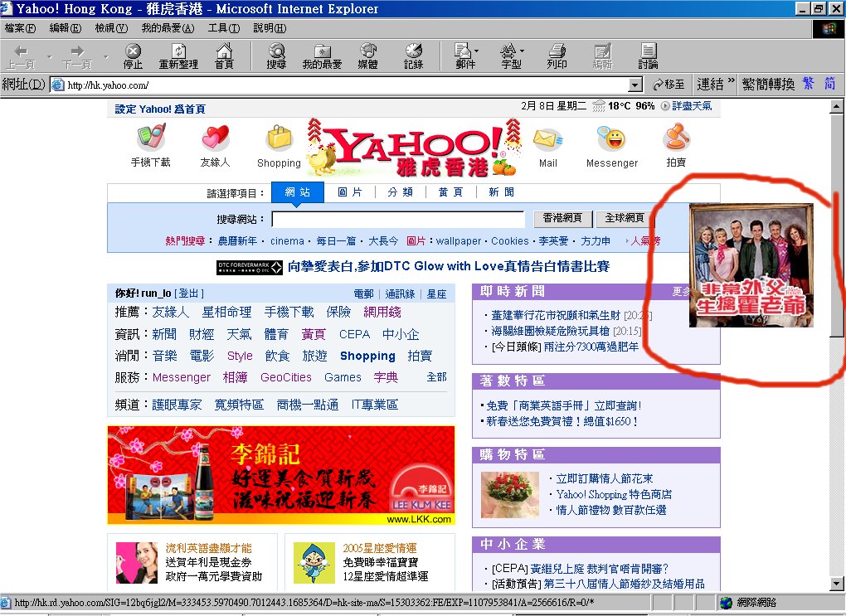This screenshot has width=846, height=616.
Task: Click the flower bouquet image in 購物特區
Action: point(510,495)
